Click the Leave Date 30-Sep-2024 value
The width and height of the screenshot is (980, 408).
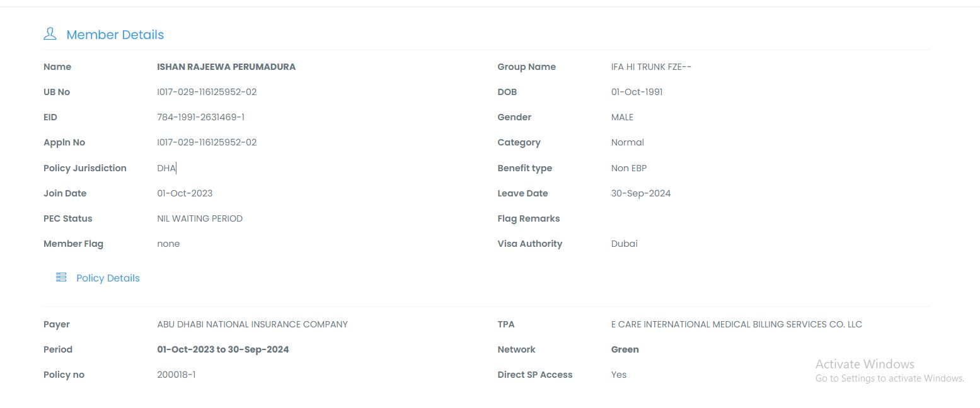click(x=640, y=193)
